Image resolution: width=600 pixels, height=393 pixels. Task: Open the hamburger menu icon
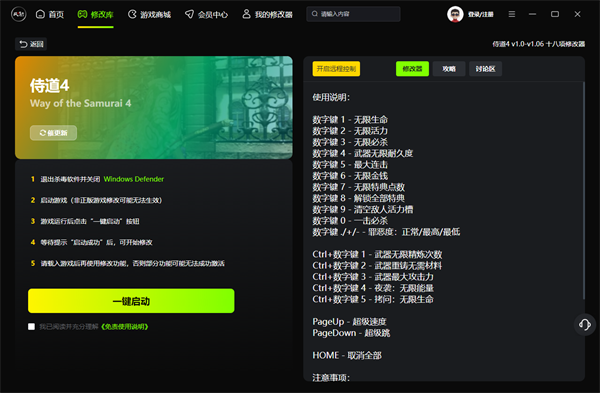pyautogui.click(x=512, y=14)
